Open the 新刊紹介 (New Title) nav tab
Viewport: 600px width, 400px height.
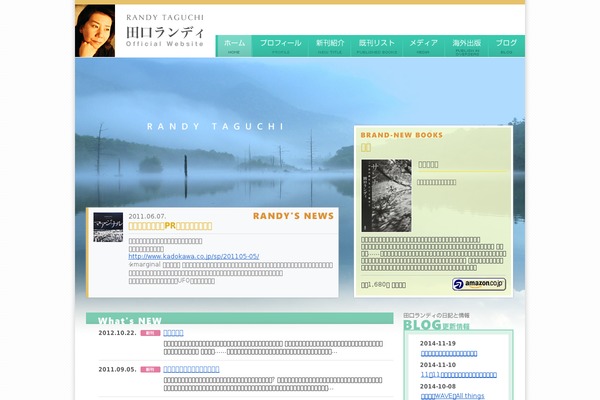pos(330,46)
